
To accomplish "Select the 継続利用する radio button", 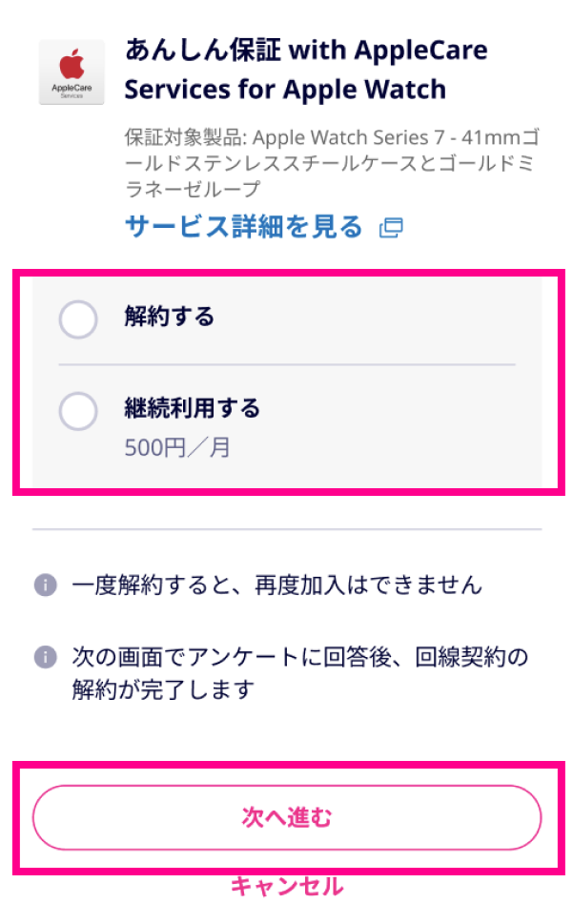I will point(78,411).
